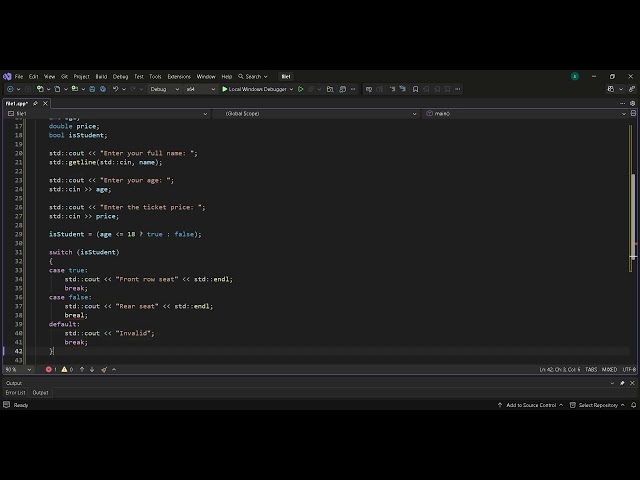Viewport: 640px width, 480px height.
Task: Expand the Undo history dropdown arrow
Action: click(124, 89)
